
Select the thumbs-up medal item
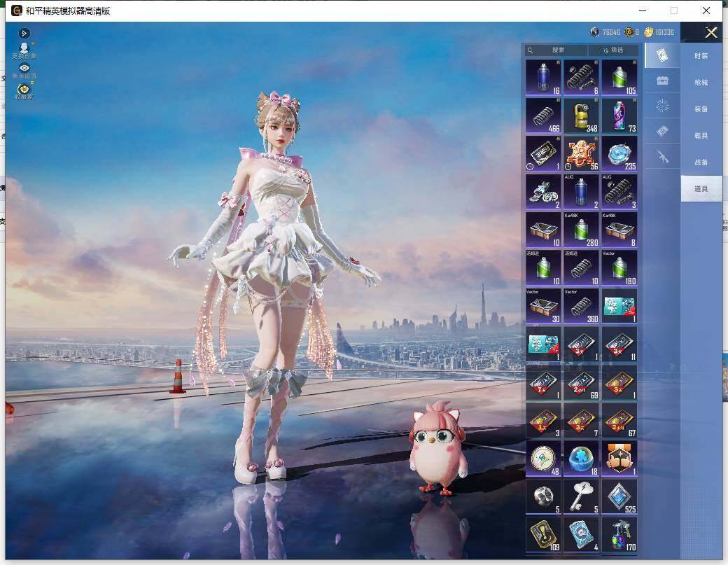[619, 459]
